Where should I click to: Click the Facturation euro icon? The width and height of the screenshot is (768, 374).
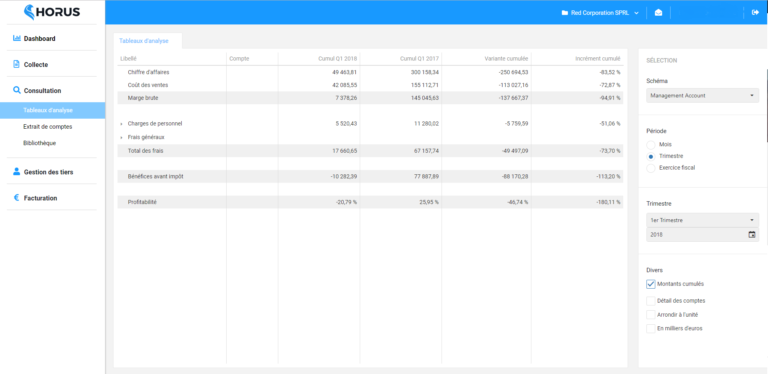16,198
